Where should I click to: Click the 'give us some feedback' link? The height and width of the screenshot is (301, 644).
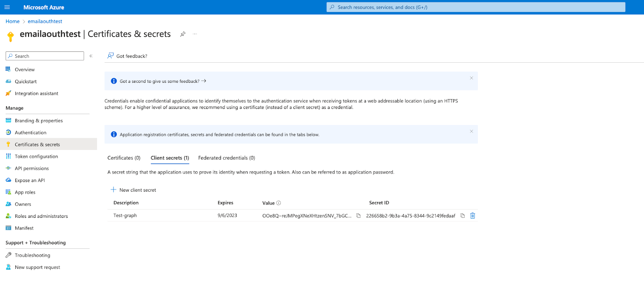coord(163,81)
